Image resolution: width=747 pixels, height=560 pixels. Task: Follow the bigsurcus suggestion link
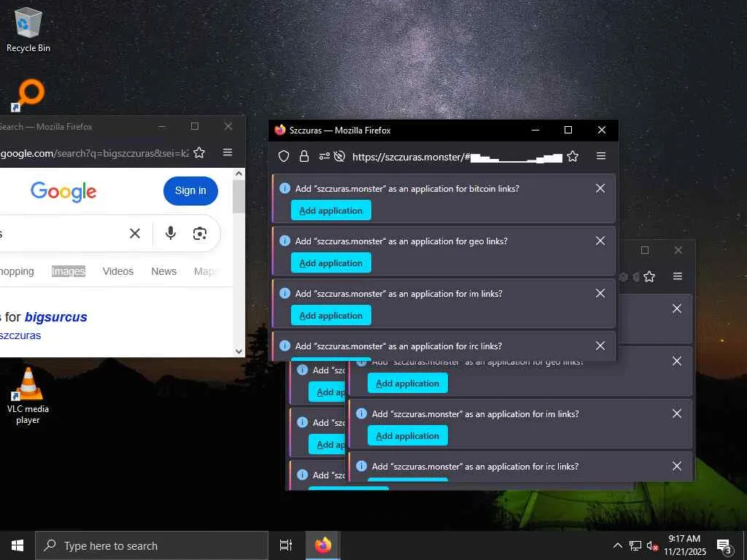tap(55, 317)
